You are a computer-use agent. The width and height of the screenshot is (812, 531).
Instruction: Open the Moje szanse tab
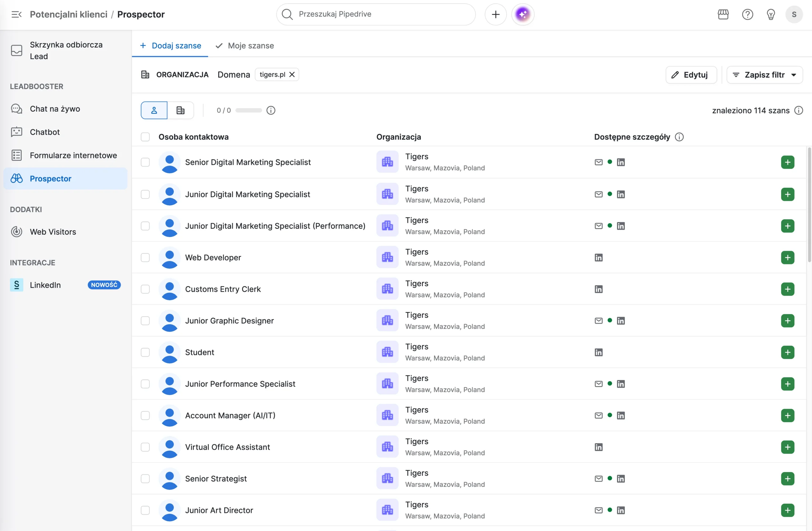tap(245, 45)
